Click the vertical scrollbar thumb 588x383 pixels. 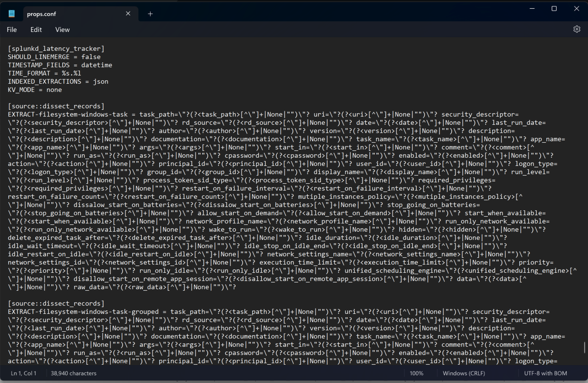[584, 348]
